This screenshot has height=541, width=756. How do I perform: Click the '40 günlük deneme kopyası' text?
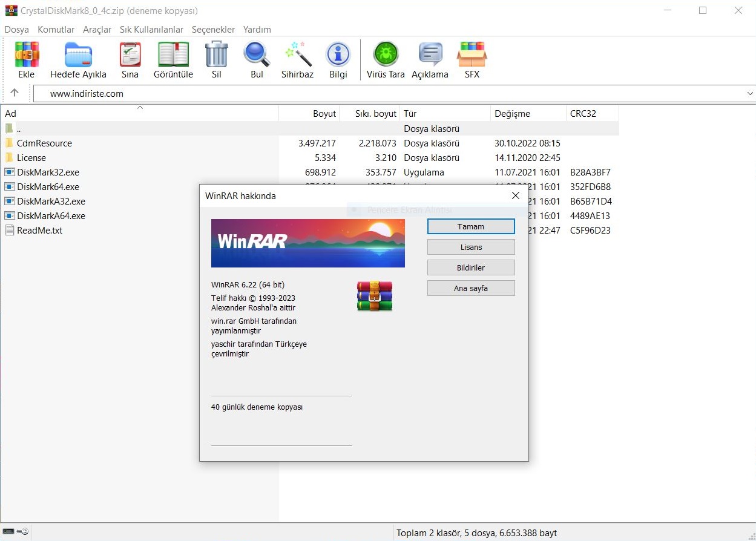(x=257, y=407)
